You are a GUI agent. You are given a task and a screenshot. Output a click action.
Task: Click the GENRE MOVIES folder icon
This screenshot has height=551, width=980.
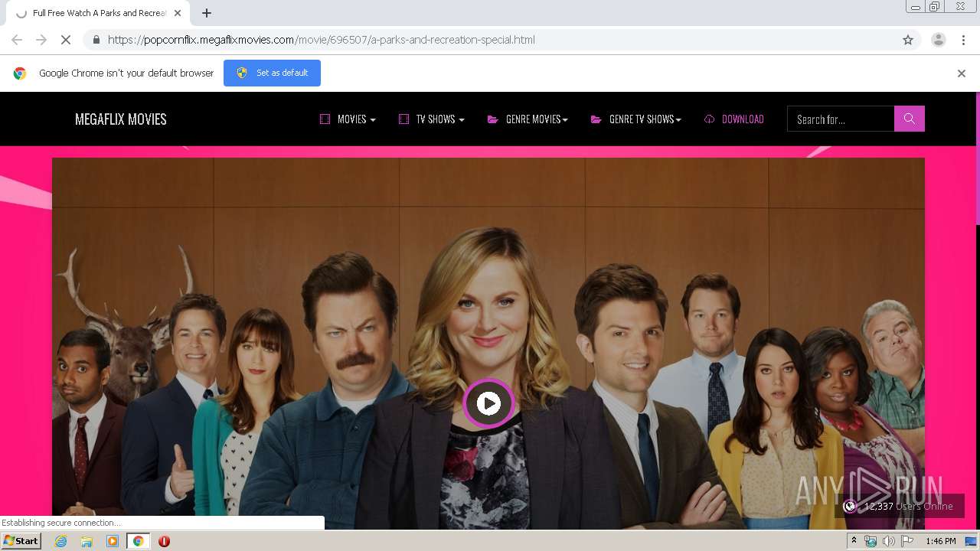[x=493, y=119]
